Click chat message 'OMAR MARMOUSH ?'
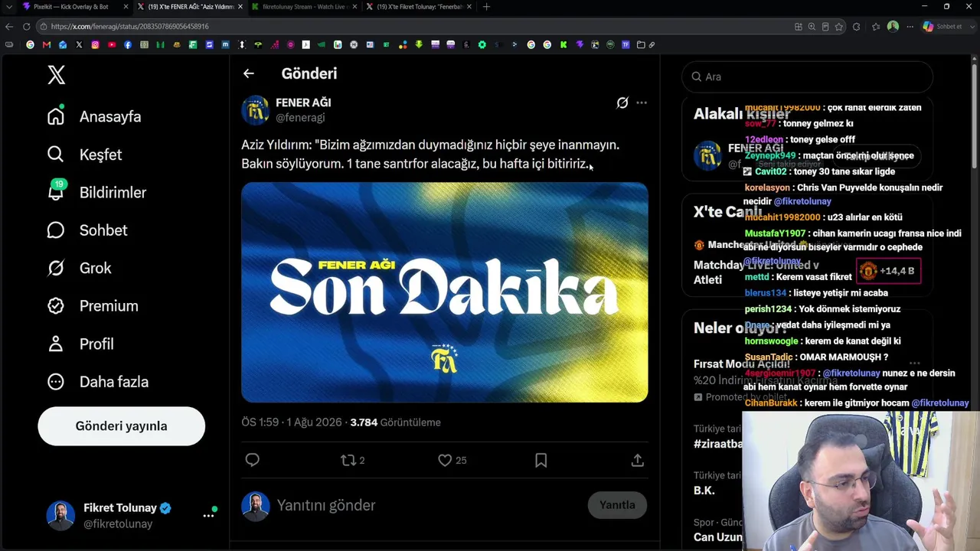Viewport: 980px width, 551px height. click(x=842, y=357)
